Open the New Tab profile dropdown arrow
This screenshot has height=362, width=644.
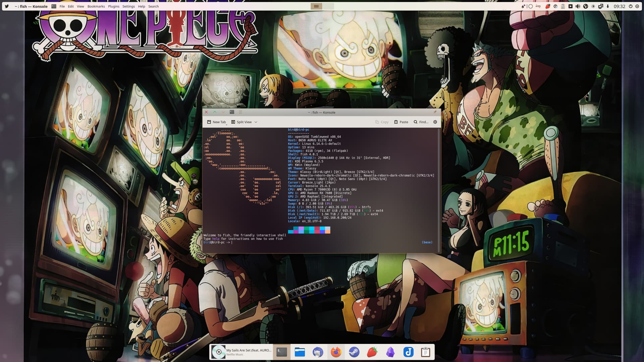(226, 124)
